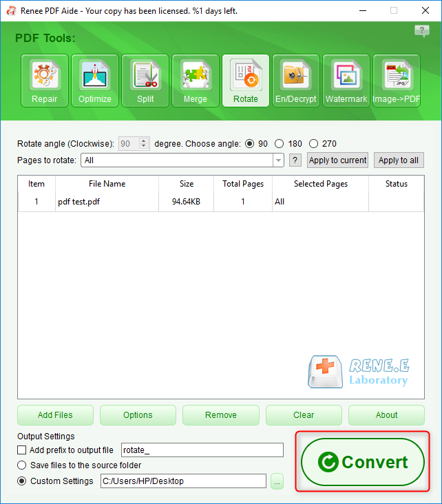Screen dimensions: 442x504
Task: Open the About button
Action: 386,415
